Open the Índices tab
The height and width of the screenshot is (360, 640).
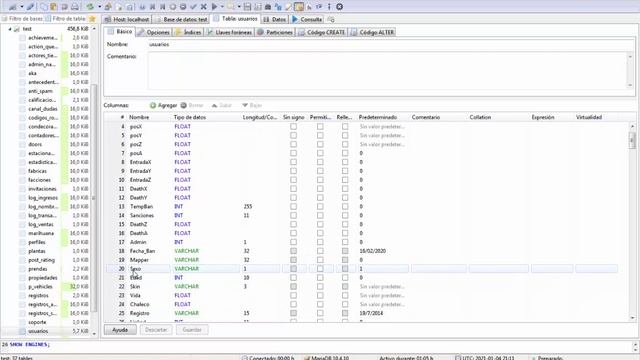click(188, 32)
